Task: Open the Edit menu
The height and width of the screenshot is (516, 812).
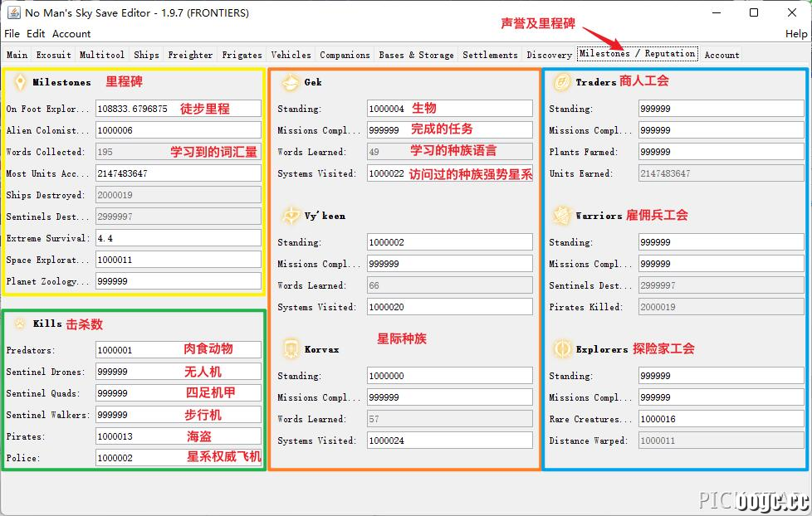Action: click(x=36, y=34)
